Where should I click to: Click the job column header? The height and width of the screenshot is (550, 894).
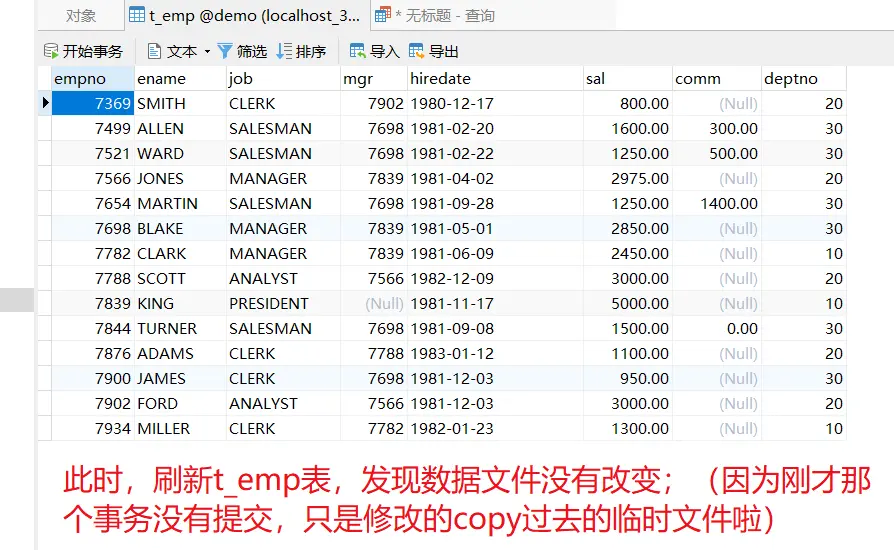283,79
